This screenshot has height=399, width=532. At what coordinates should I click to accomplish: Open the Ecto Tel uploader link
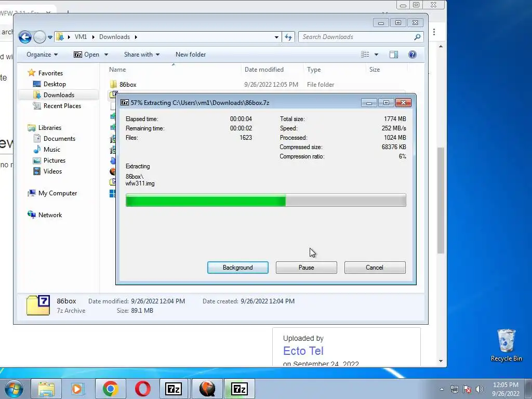(x=303, y=351)
